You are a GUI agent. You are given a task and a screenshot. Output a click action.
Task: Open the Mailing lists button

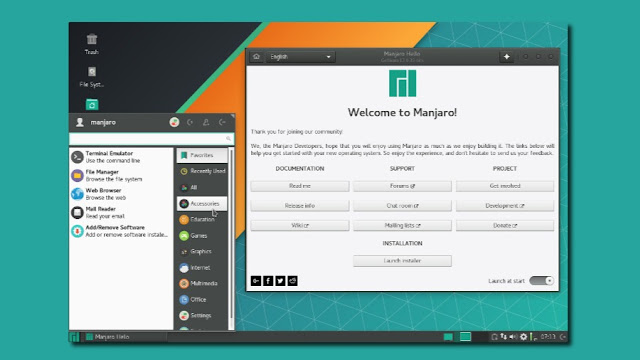pos(402,225)
